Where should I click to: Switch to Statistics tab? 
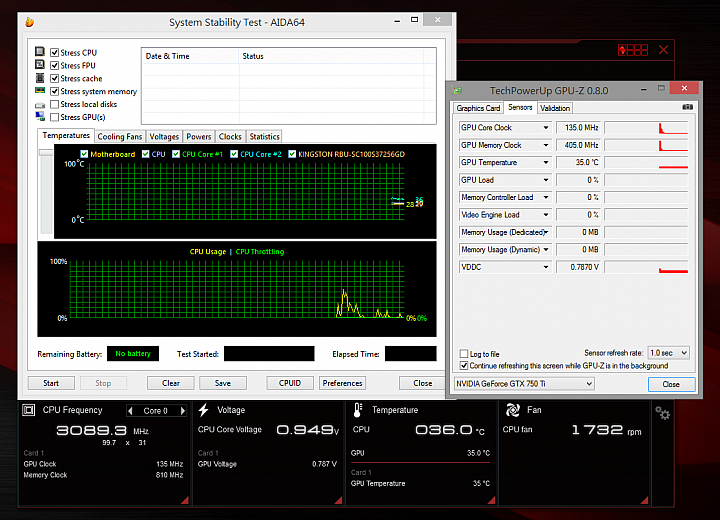264,136
